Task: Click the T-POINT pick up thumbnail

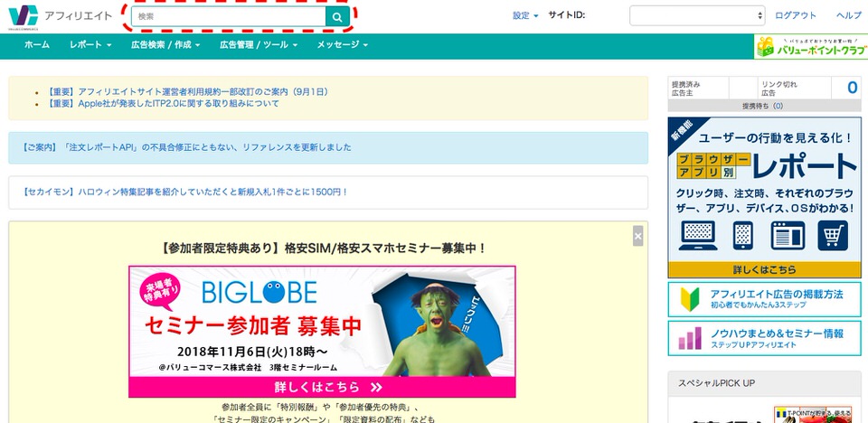Action: pyautogui.click(x=813, y=415)
